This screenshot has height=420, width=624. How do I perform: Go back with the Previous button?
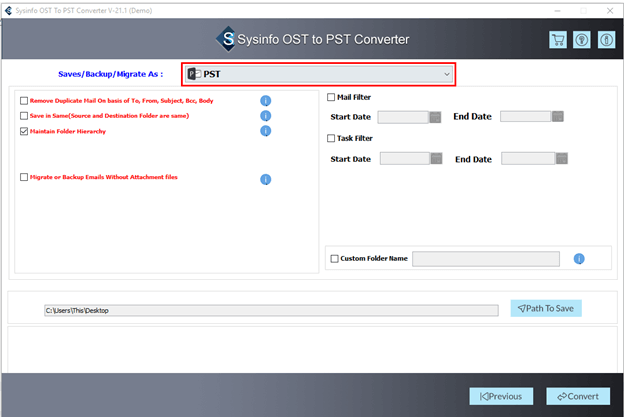click(x=501, y=397)
